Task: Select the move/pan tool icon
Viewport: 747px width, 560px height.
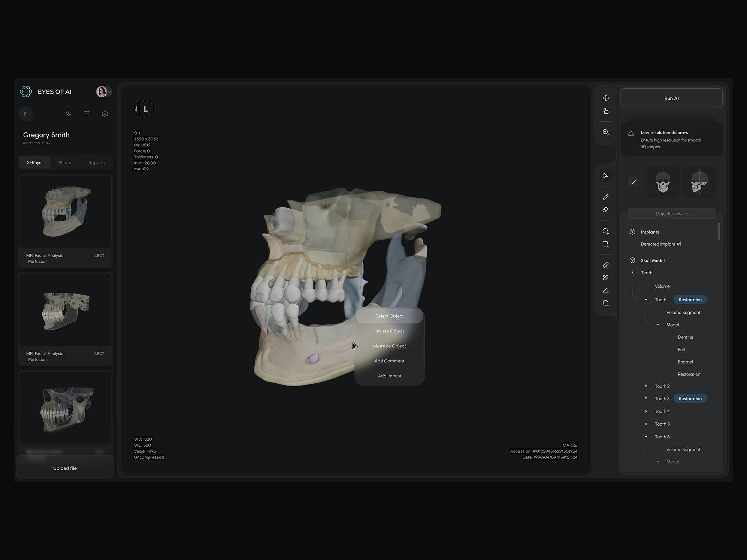Action: tap(605, 98)
